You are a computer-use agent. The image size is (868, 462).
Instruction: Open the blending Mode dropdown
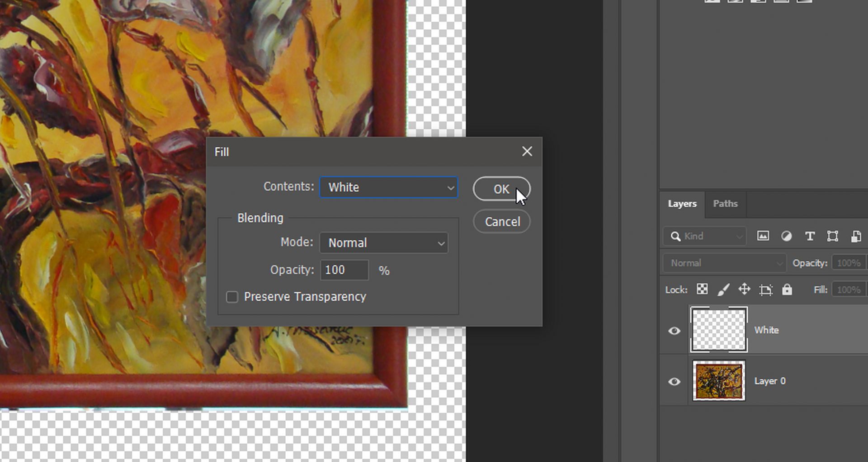(384, 243)
